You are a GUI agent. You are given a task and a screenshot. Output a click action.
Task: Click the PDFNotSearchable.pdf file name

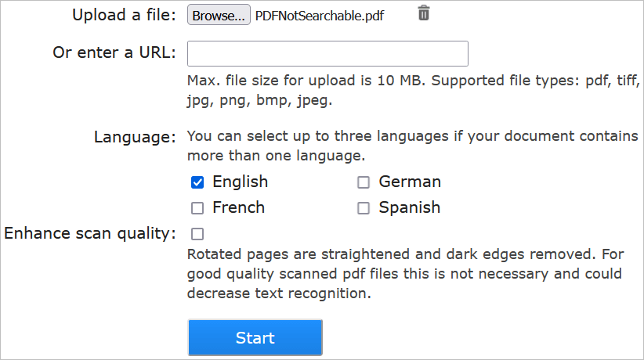320,15
